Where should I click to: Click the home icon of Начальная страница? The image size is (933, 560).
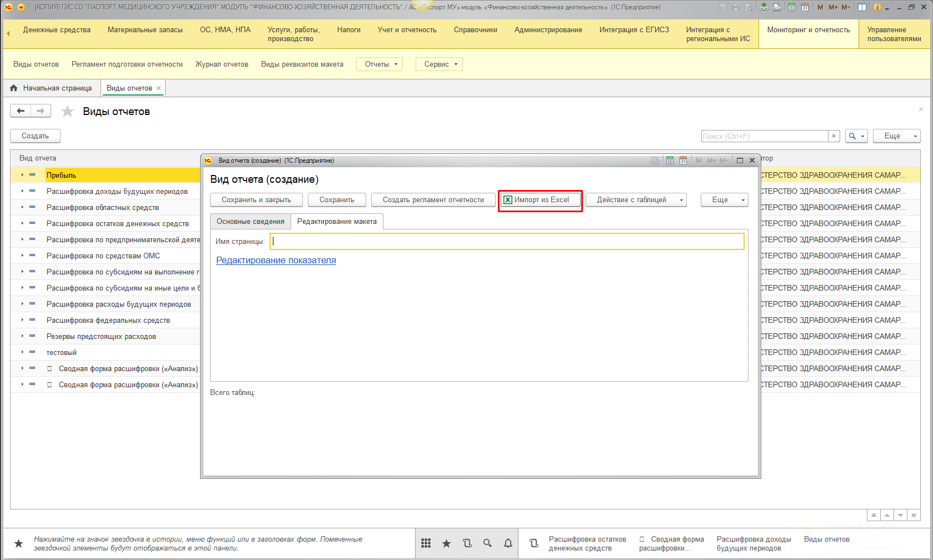point(14,88)
